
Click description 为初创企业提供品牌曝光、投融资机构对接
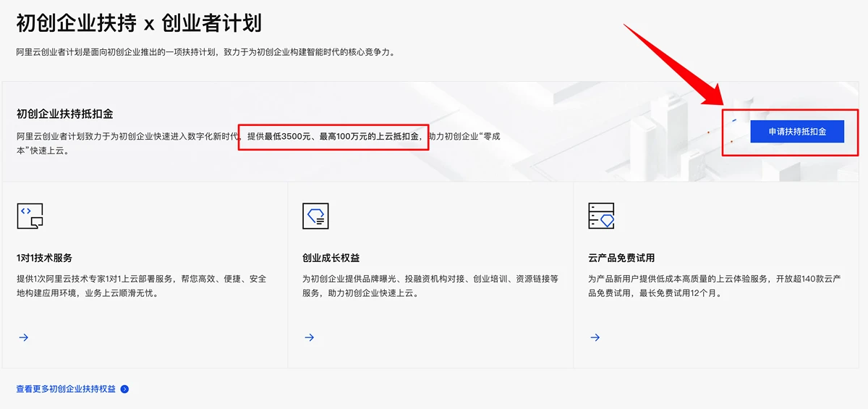(430, 286)
